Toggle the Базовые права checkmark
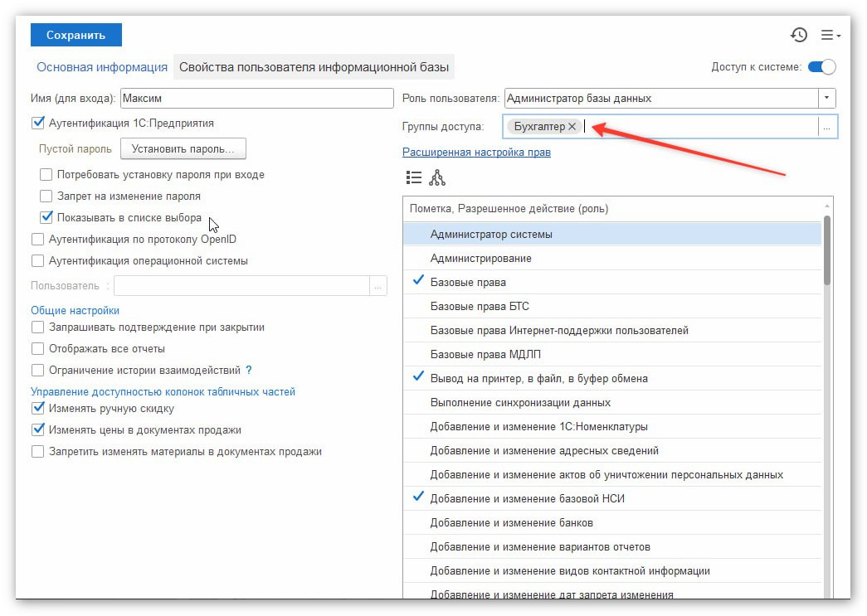 tap(419, 281)
